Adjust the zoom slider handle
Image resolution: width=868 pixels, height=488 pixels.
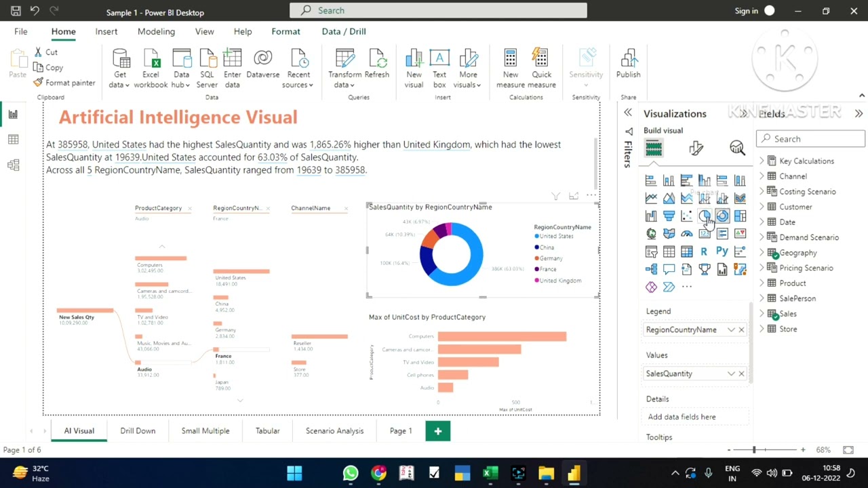tap(753, 450)
